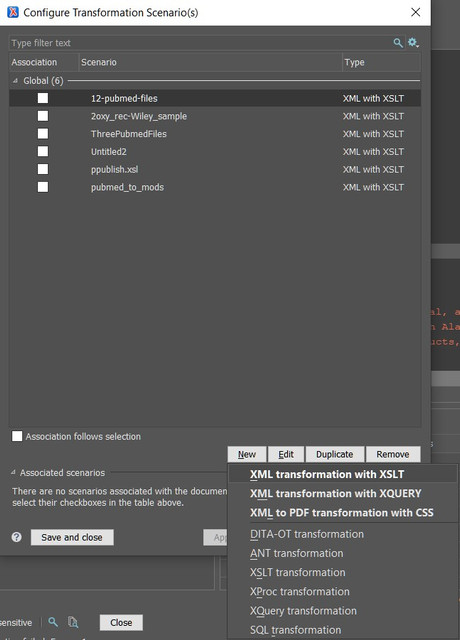Check the Untitled2 association checkbox

(43, 151)
